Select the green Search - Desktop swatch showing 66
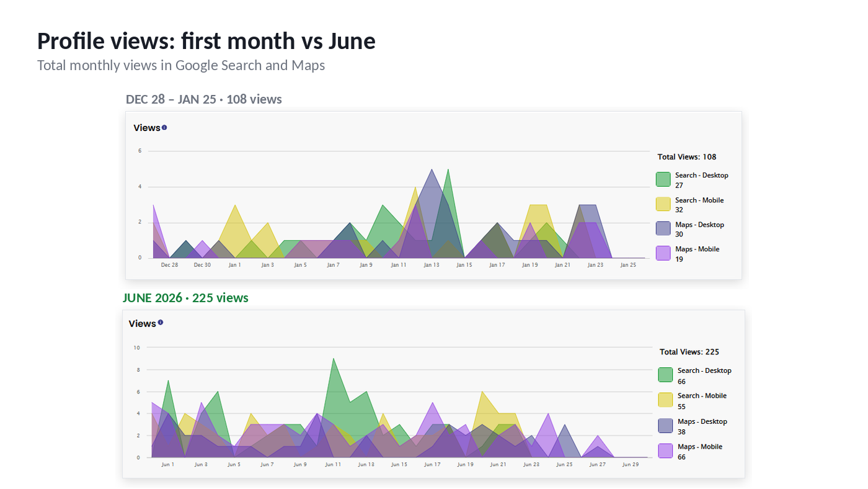 [x=665, y=375]
